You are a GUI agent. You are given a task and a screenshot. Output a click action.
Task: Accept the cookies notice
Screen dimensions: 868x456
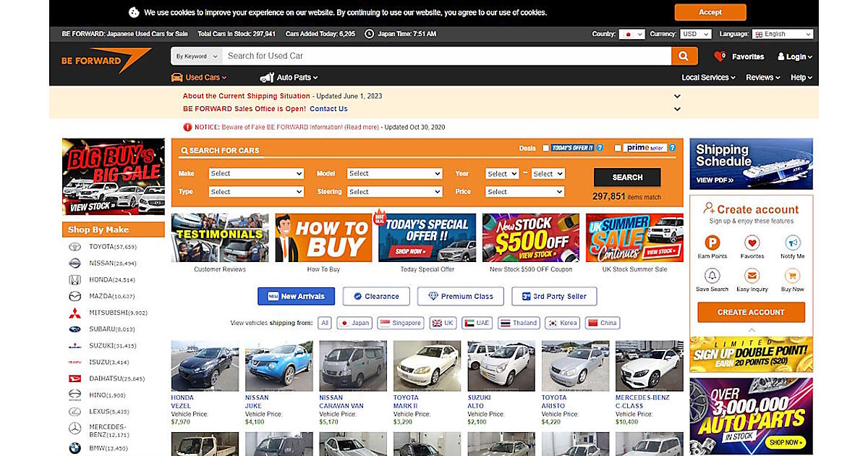tap(710, 12)
